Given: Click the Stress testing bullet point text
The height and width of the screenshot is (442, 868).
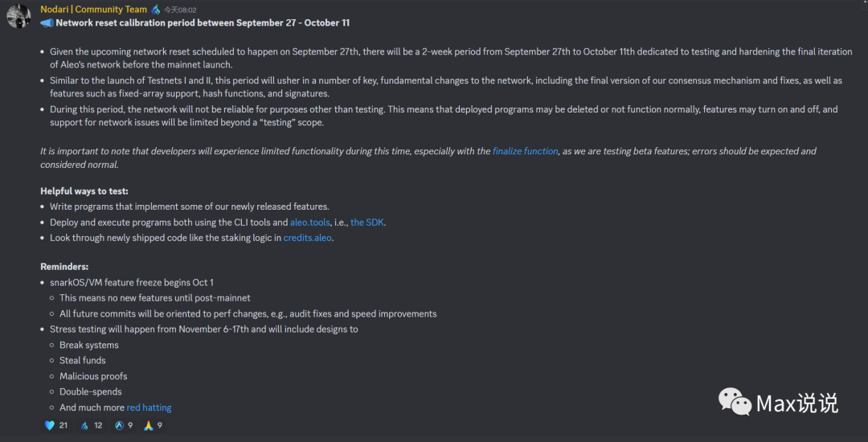Looking at the screenshot, I should [x=203, y=329].
